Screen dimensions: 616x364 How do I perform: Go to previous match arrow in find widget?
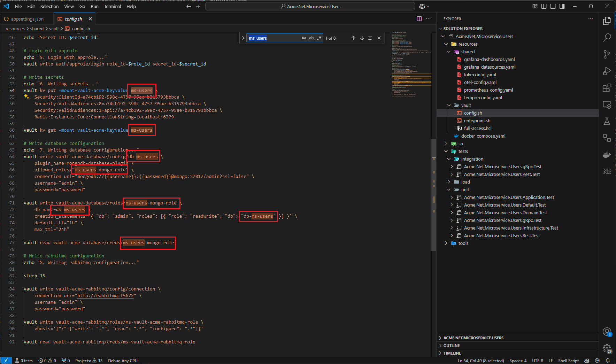353,38
